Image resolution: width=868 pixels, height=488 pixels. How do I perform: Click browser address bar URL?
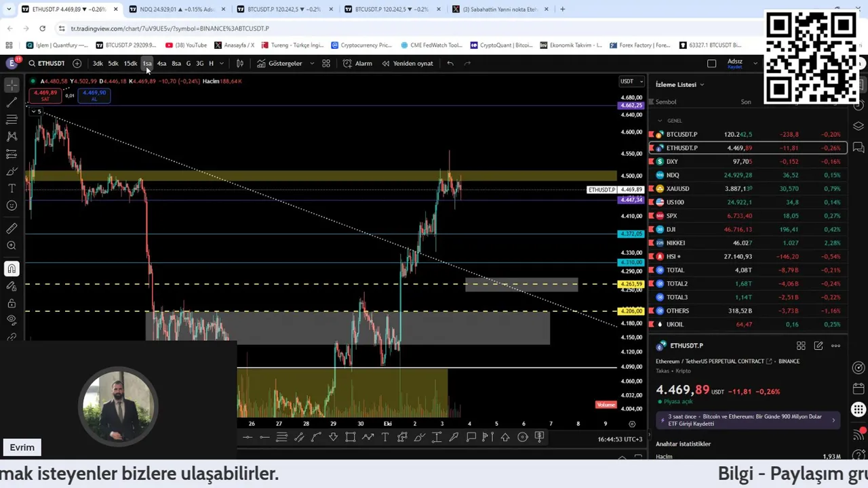click(x=170, y=28)
